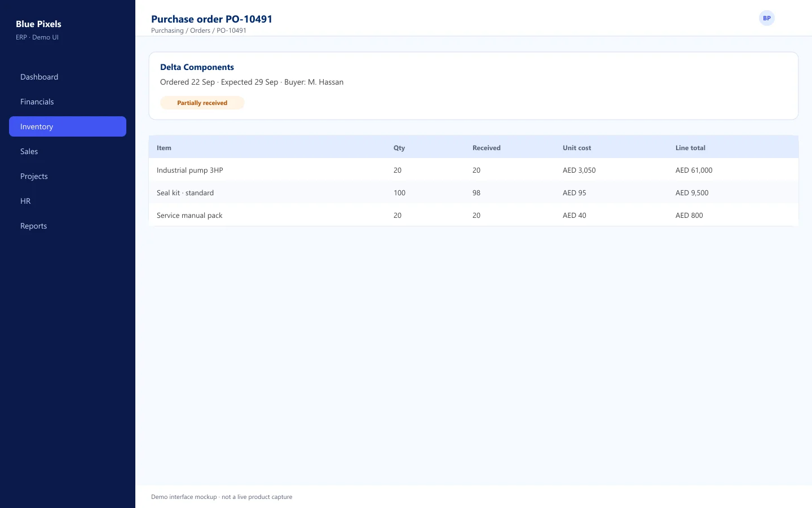Click the Partially received status badge

(202, 103)
